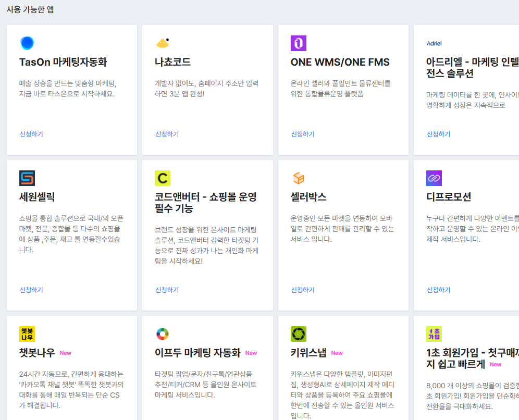Screen dimensions: 519x420
Task: Click the Adriel logo icon
Action: tap(434, 43)
